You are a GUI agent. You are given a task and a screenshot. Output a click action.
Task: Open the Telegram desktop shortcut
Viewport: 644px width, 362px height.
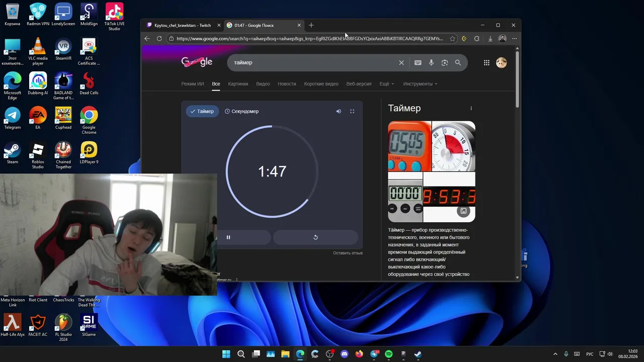click(x=13, y=118)
